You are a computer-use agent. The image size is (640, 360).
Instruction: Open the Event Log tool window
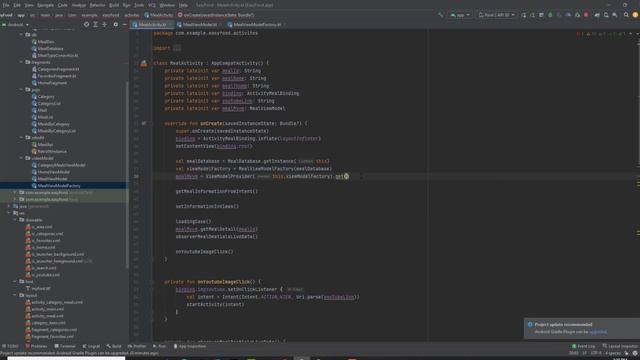click(x=583, y=346)
